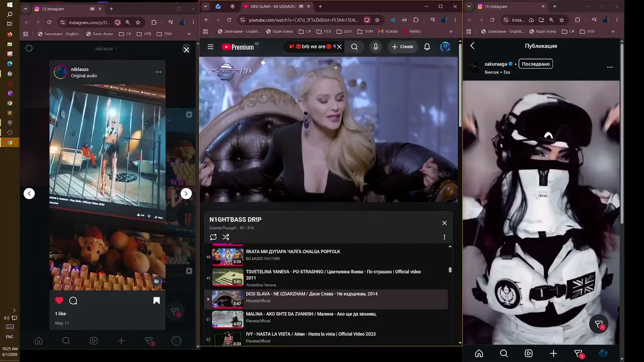The width and height of the screenshot is (644, 362).
Task: Open the floating messages bubble on sakuraaga post
Action: [599, 325]
